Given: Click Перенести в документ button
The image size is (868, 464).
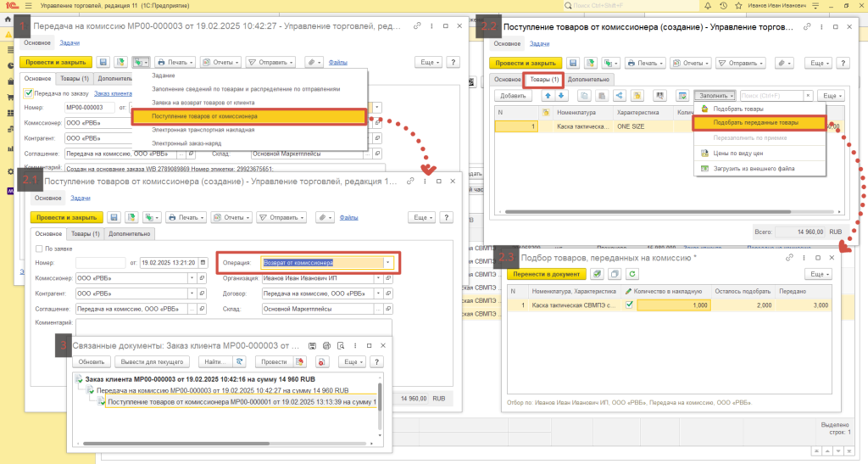Looking at the screenshot, I should (547, 274).
